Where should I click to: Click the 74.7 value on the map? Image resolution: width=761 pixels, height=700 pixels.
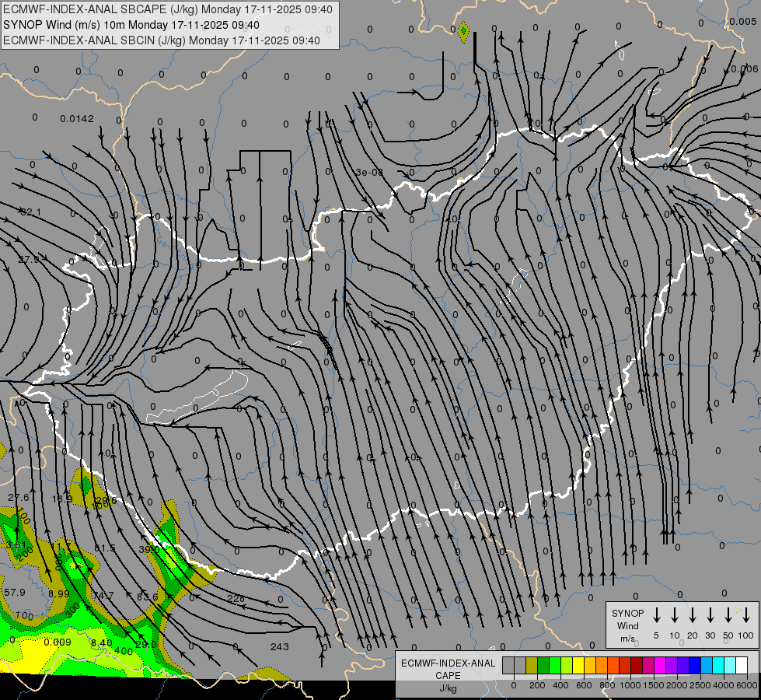coord(103,595)
